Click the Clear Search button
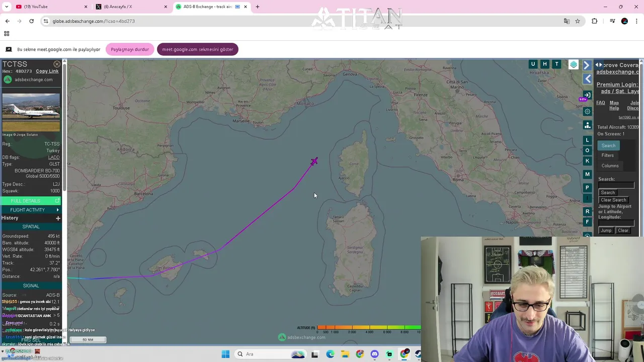The width and height of the screenshot is (644, 362). [613, 200]
